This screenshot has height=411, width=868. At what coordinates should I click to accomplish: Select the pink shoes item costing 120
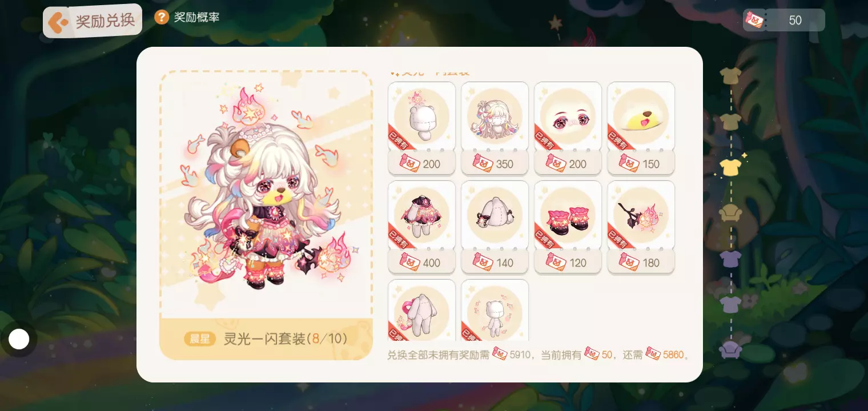tap(568, 216)
